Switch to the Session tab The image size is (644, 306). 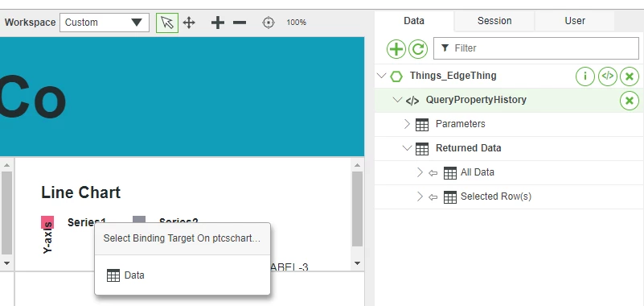[x=494, y=21]
